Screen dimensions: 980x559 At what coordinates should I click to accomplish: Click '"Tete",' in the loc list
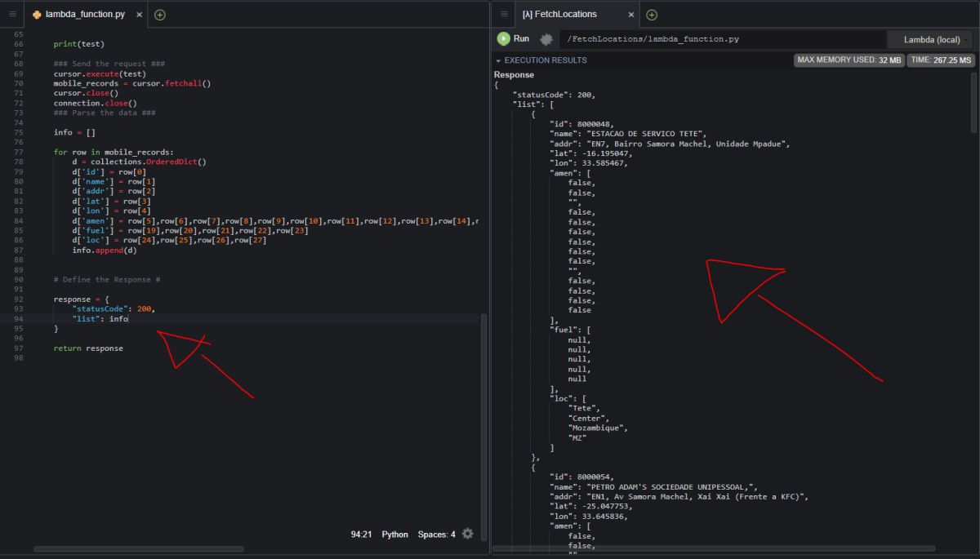click(x=585, y=408)
